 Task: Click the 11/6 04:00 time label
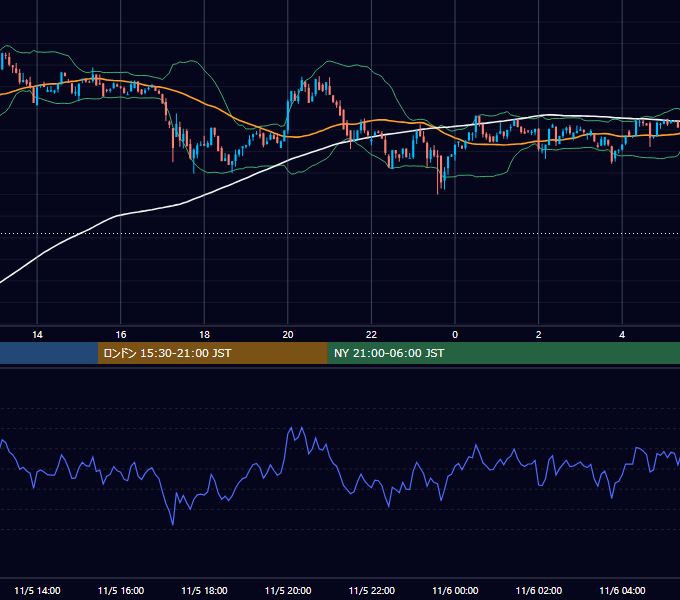tap(622, 590)
